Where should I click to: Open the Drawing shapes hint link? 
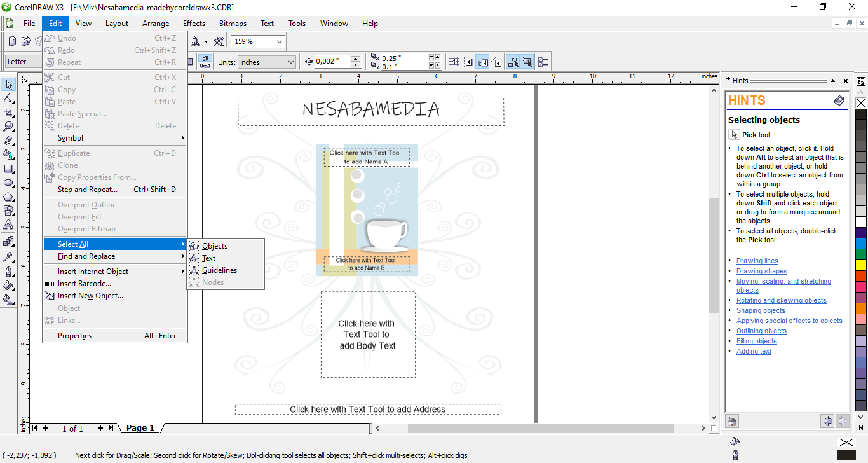click(x=761, y=272)
